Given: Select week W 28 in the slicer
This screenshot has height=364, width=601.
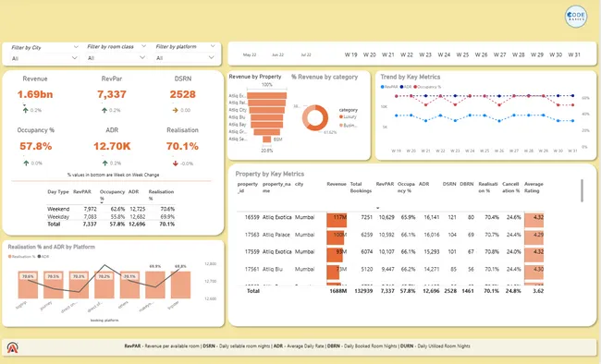Looking at the screenshot, I should pos(518,55).
